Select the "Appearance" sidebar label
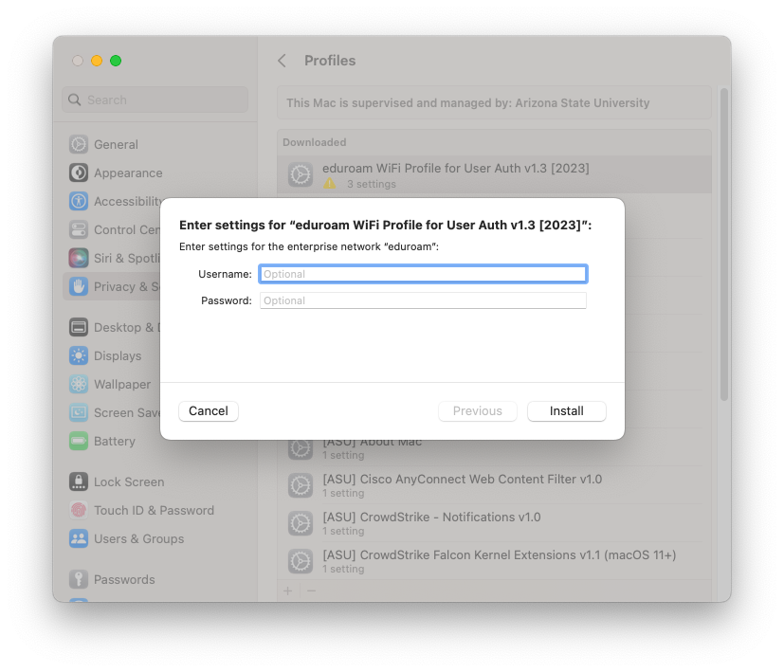784x672 pixels. 128,173
